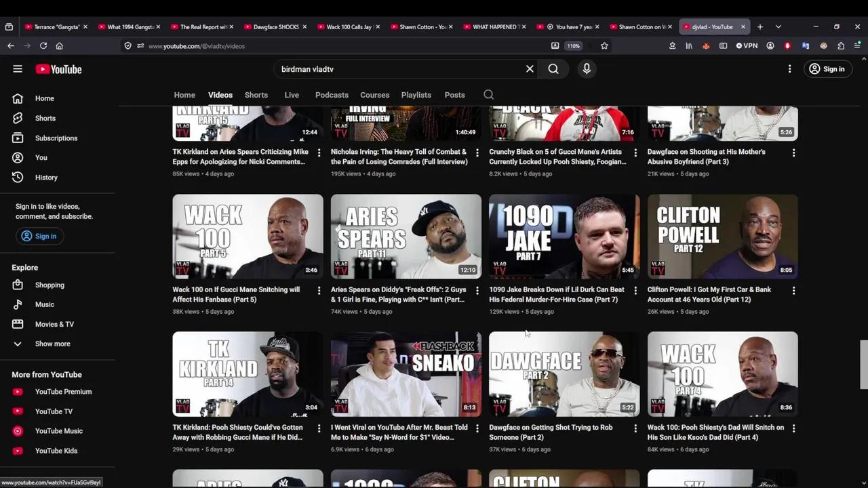Click the browser address bar URL
The height and width of the screenshot is (488, 868).
(x=197, y=45)
